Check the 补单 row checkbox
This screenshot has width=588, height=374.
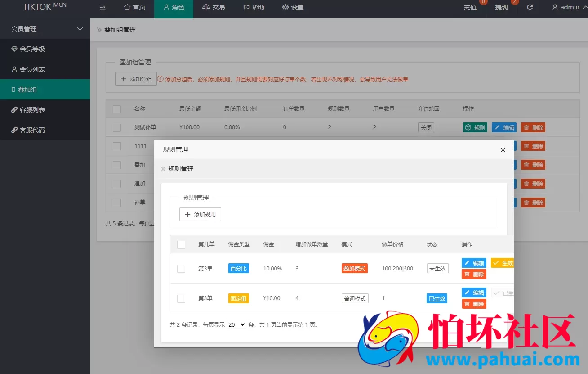[x=117, y=203]
